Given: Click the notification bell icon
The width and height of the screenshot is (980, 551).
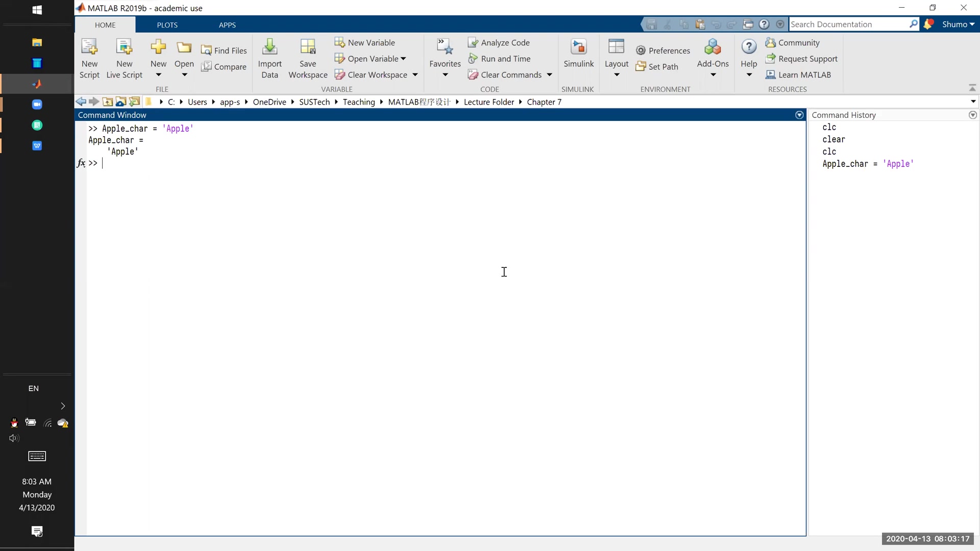Looking at the screenshot, I should [x=928, y=24].
